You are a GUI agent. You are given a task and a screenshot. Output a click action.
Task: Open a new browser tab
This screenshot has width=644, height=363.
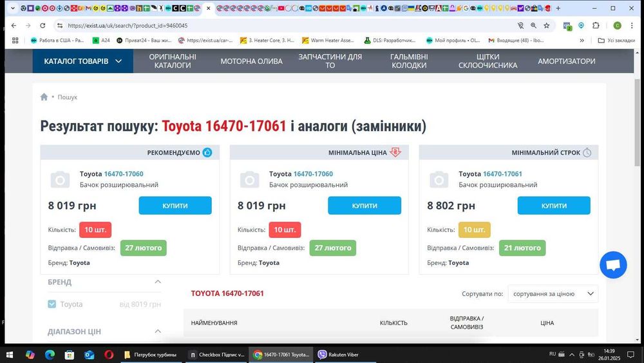(x=558, y=8)
